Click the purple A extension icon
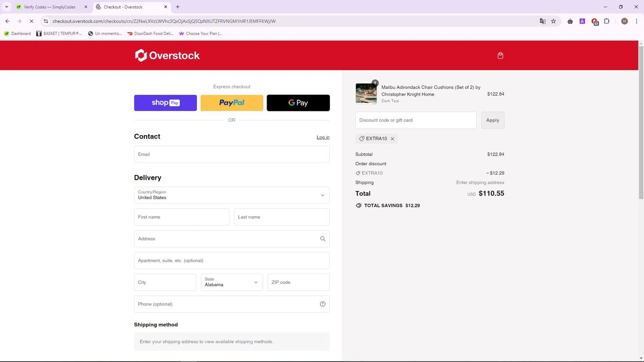The width and height of the screenshot is (644, 362). pos(582,21)
